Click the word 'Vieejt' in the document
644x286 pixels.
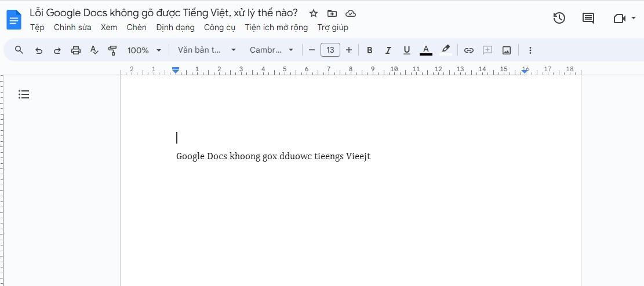[358, 157]
